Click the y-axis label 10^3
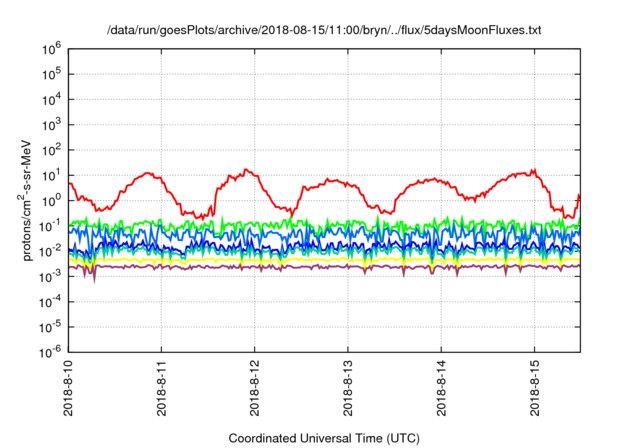The height and width of the screenshot is (448, 640). 52,125
